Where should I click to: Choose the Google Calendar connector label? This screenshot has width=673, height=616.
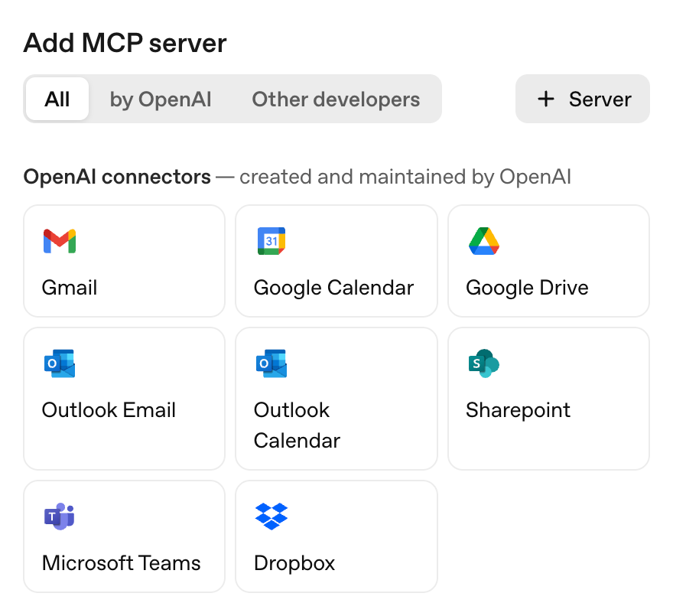coord(333,288)
